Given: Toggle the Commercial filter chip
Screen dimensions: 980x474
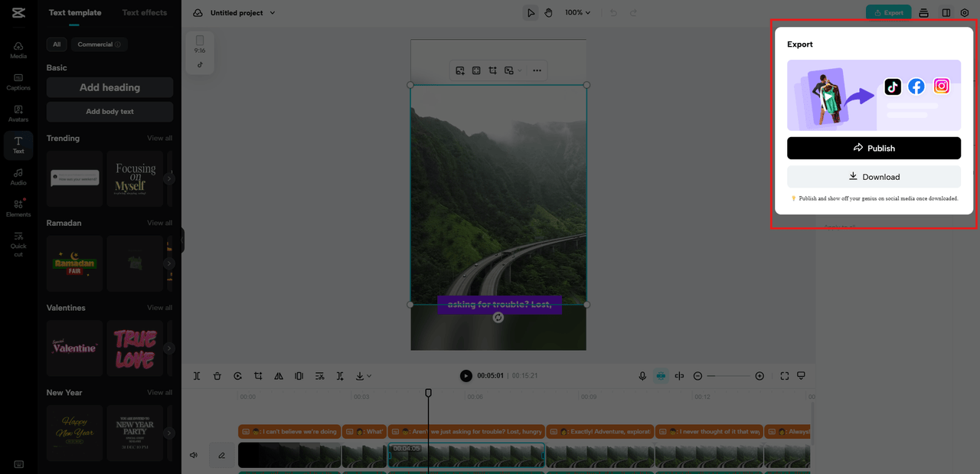Looking at the screenshot, I should (99, 44).
